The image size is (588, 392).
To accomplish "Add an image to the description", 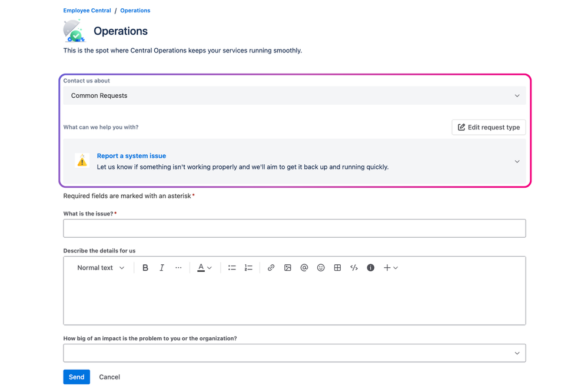I will pyautogui.click(x=287, y=268).
